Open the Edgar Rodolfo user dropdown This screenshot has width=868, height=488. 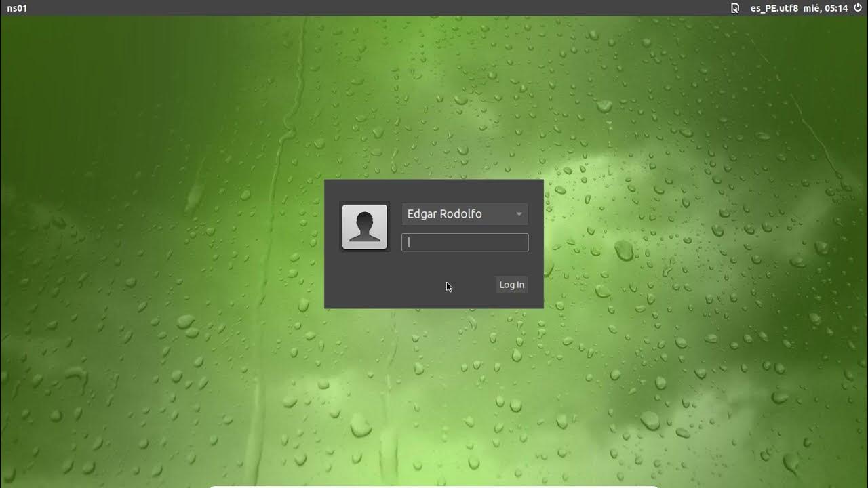[465, 214]
